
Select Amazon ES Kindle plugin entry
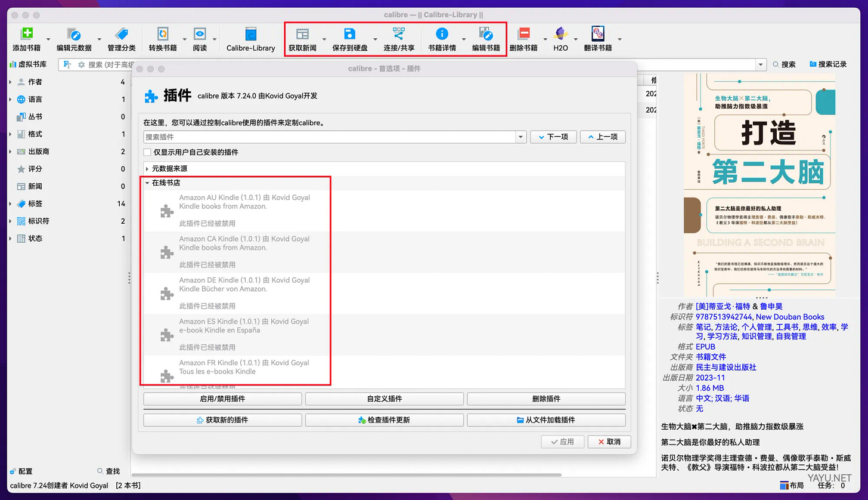[384, 334]
